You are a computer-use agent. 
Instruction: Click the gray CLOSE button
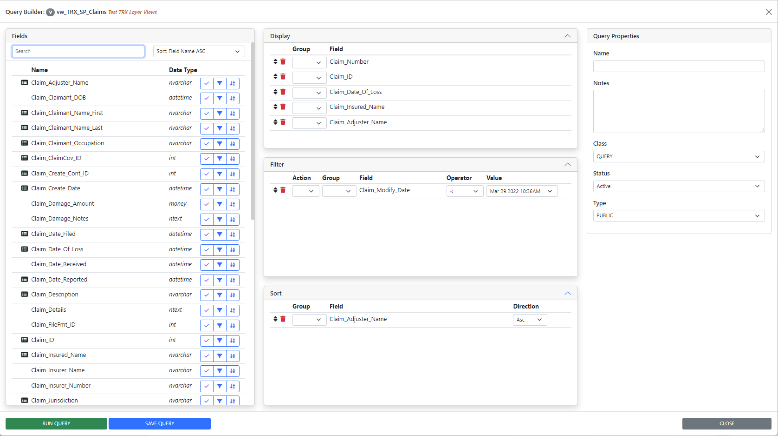726,424
